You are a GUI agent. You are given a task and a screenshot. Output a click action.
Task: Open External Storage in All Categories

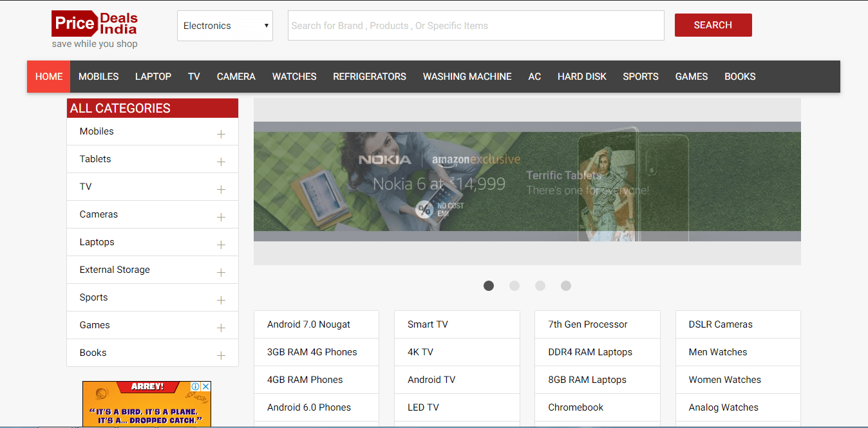[115, 270]
